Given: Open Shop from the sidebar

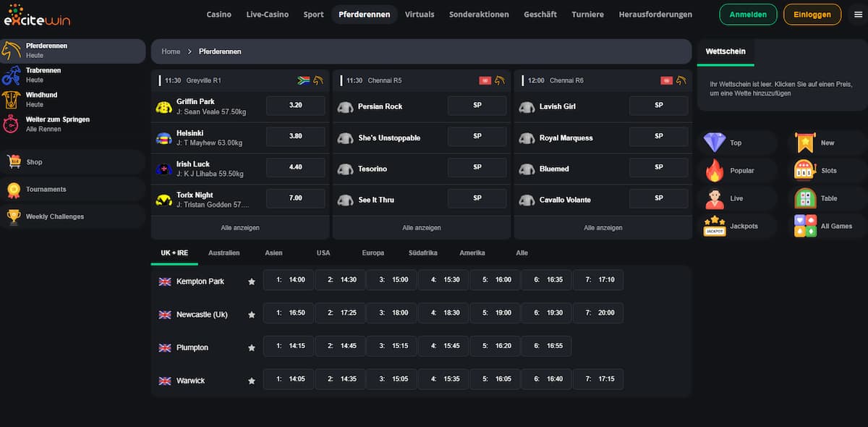Looking at the screenshot, I should click(34, 162).
